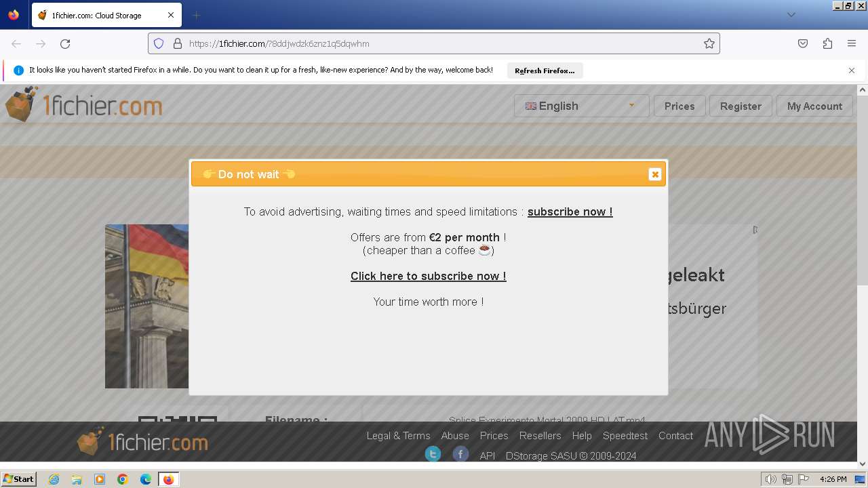List all tabs dropdown arrow

(x=791, y=15)
